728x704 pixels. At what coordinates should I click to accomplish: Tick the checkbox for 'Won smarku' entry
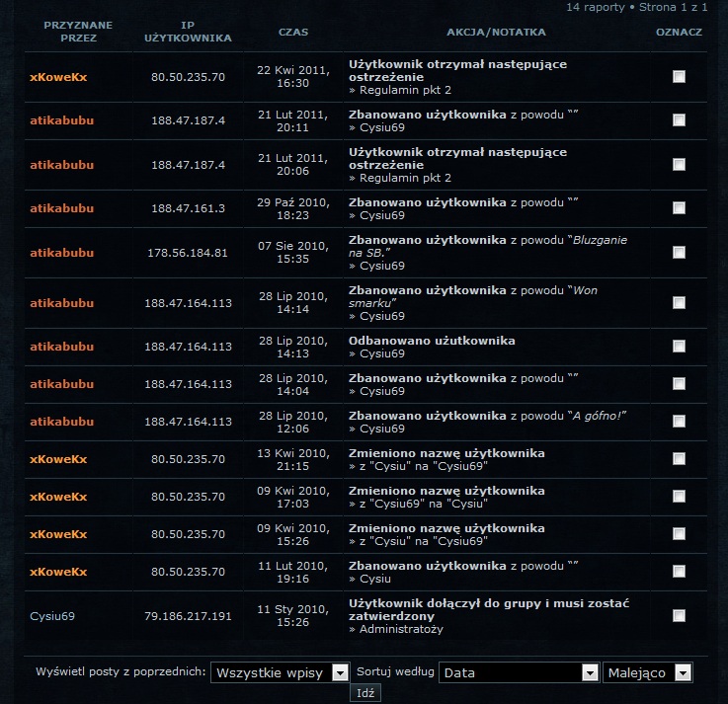[x=679, y=303]
